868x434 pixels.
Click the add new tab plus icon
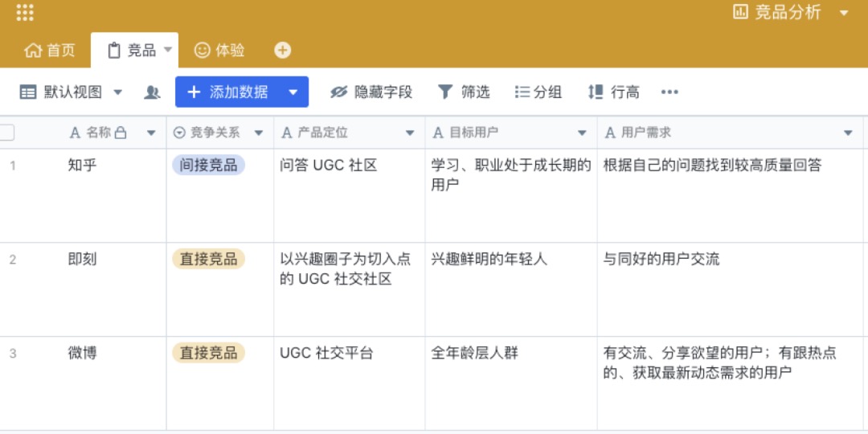point(282,50)
